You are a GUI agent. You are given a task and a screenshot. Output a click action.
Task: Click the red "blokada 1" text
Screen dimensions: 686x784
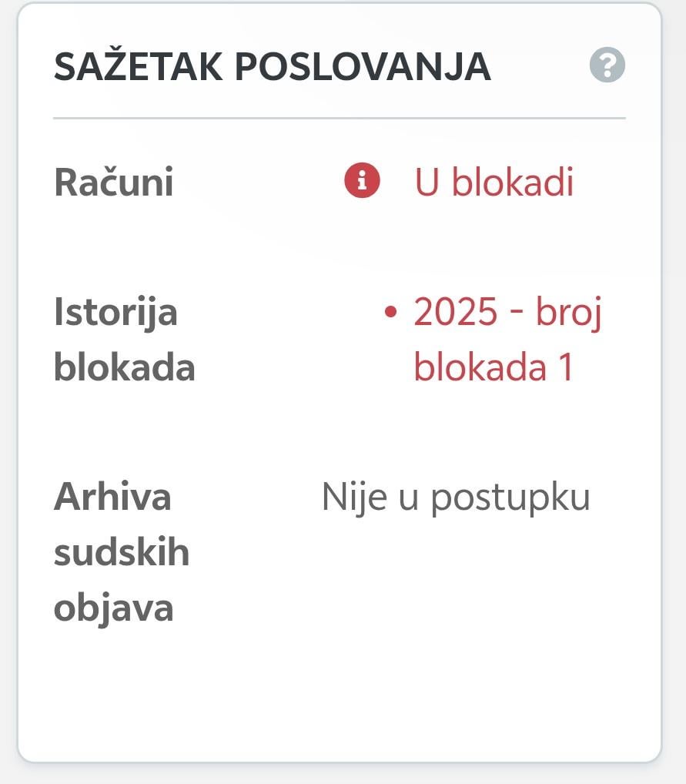tap(494, 367)
